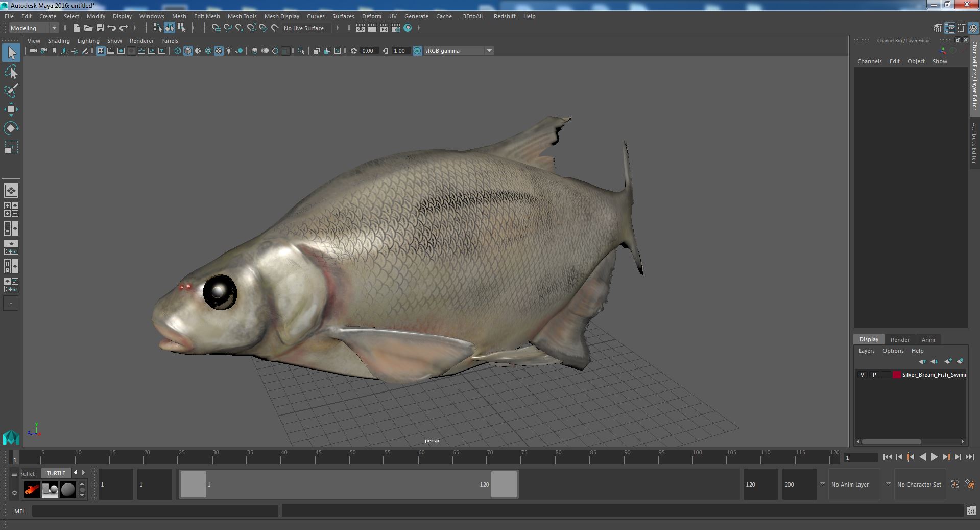Screen dimensions: 980x530
Task: Toggle layer playback P for Silver_Bream_Fish
Action: (874, 375)
